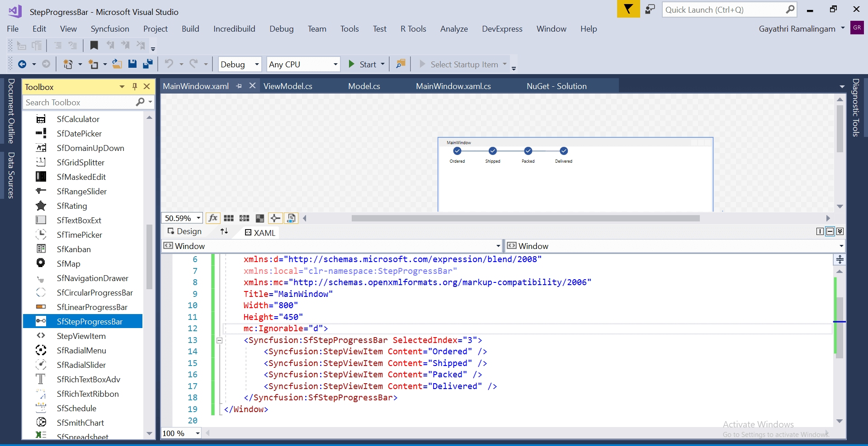Collapse the code region on line 13
868x446 pixels.
click(x=219, y=340)
